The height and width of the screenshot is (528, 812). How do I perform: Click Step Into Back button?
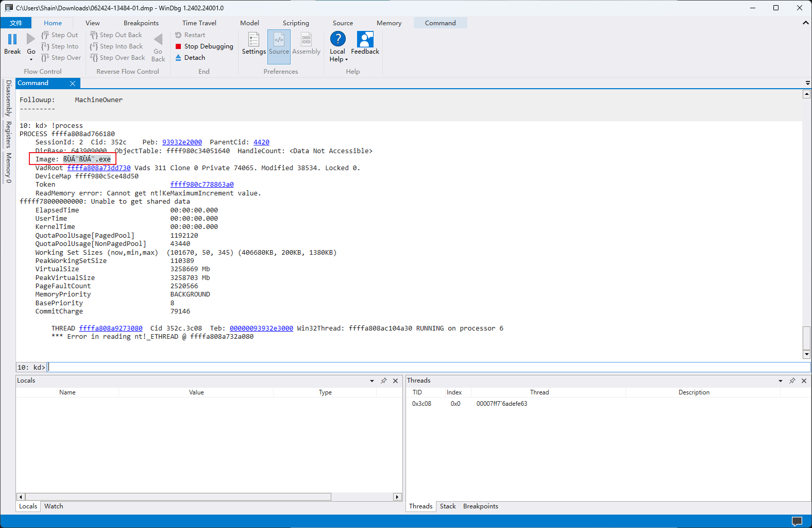coord(116,46)
